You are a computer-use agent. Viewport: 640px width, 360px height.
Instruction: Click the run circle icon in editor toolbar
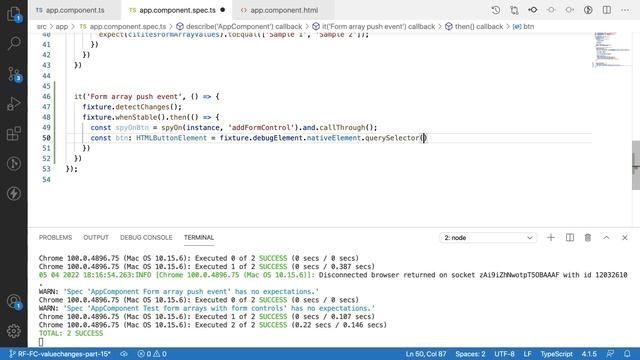(588, 10)
